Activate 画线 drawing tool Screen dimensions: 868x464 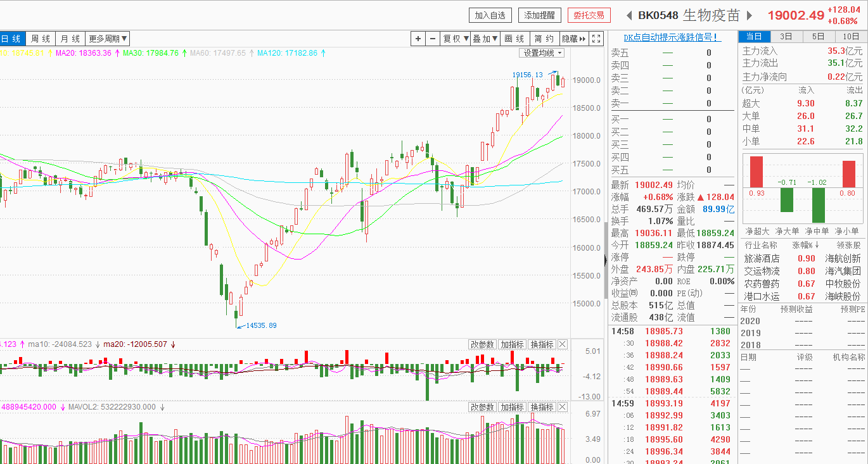pos(514,39)
